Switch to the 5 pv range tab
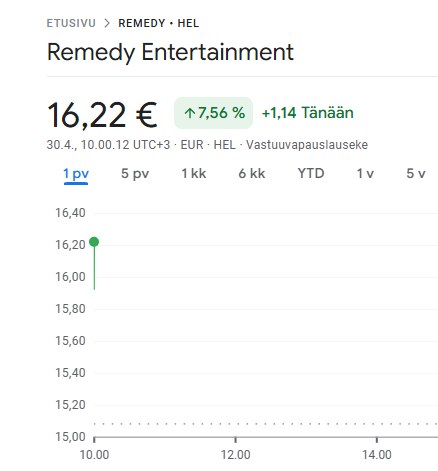Viewport: 438px width, 471px height. click(135, 174)
